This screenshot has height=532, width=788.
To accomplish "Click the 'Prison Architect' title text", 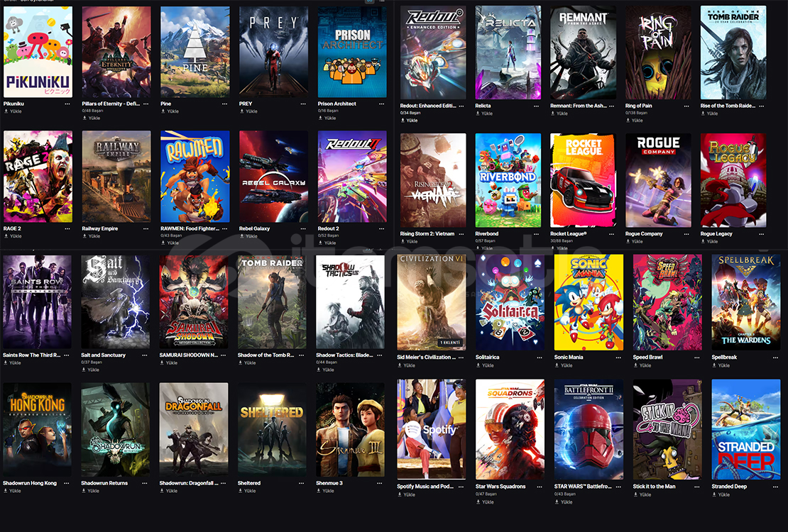I will 336,104.
